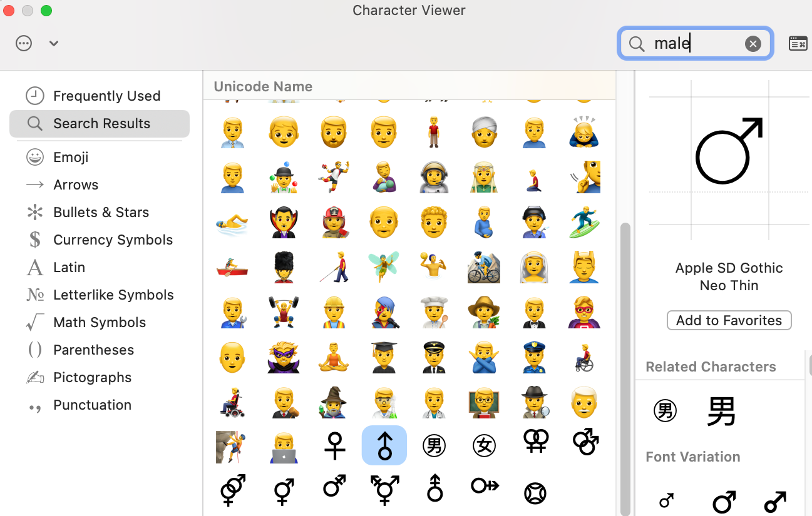Image resolution: width=812 pixels, height=516 pixels.
Task: Click the square root icon beside Math Symbols
Action: pos(35,322)
